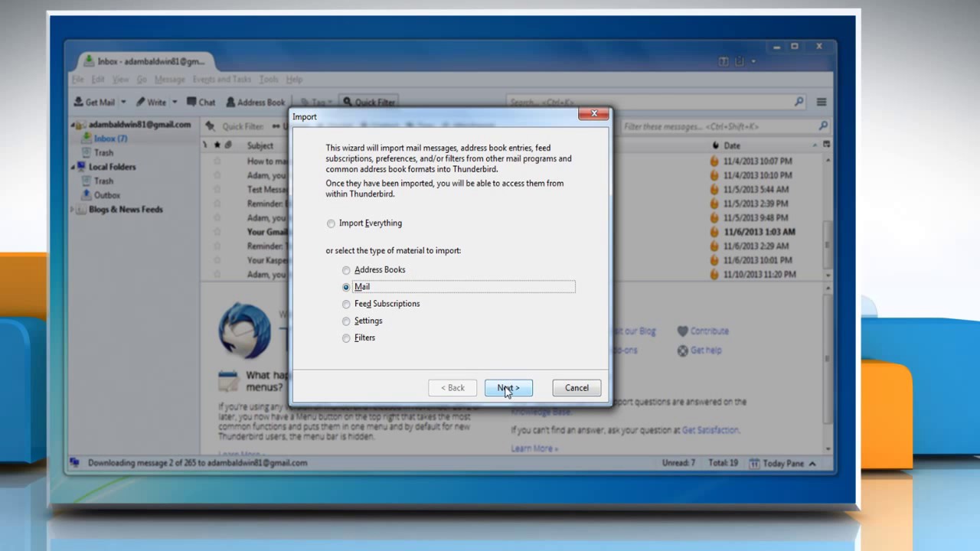Open the tab bar list-all-tabs arrow
Screen dimensions: 980x551
pos(753,61)
